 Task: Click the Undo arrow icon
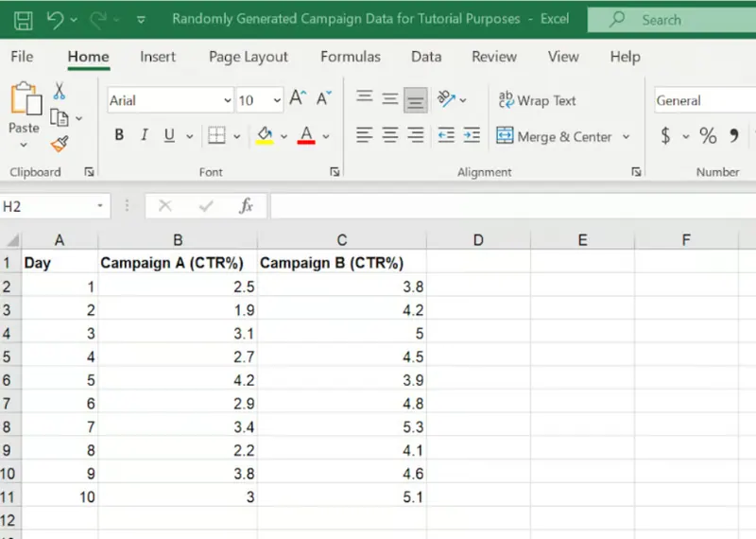click(x=55, y=19)
